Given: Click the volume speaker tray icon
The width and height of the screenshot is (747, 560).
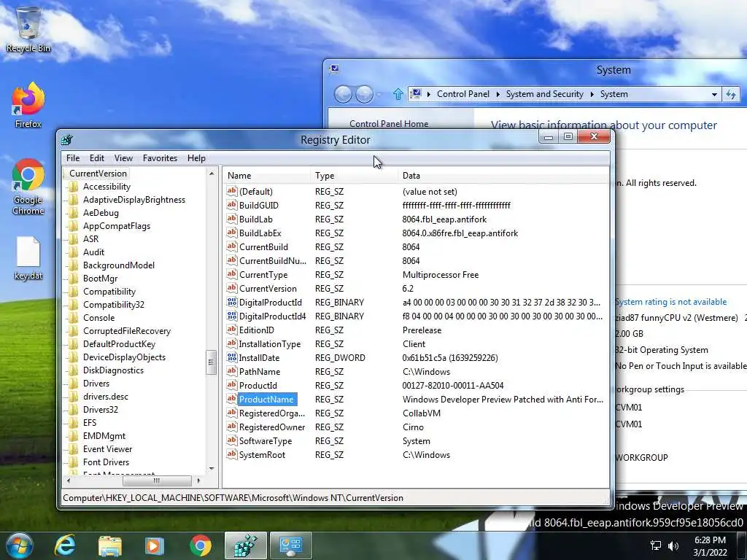Looking at the screenshot, I should (673, 545).
